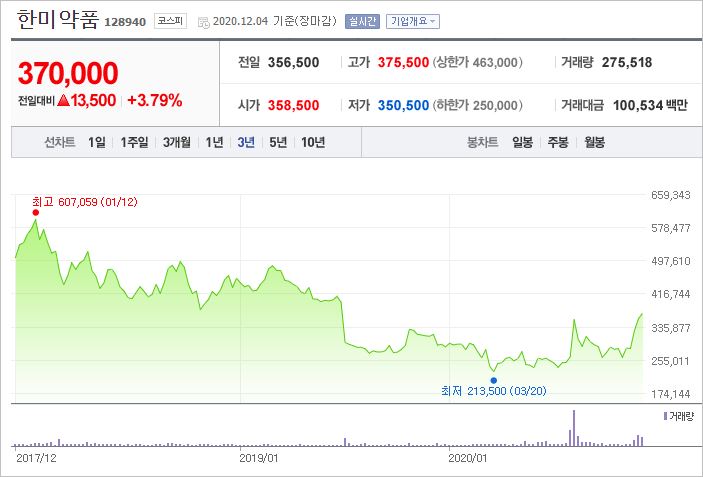This screenshot has height=477, width=703.
Task: Click the 고가 value 375,500
Action: 403,62
